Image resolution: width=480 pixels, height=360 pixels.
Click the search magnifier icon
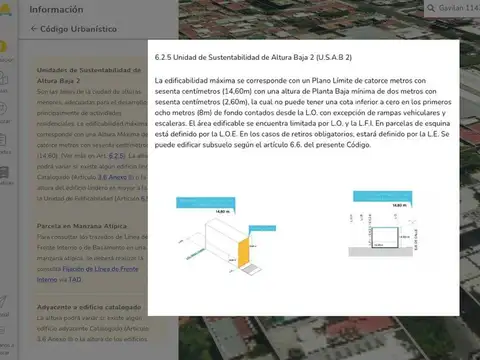pos(431,8)
